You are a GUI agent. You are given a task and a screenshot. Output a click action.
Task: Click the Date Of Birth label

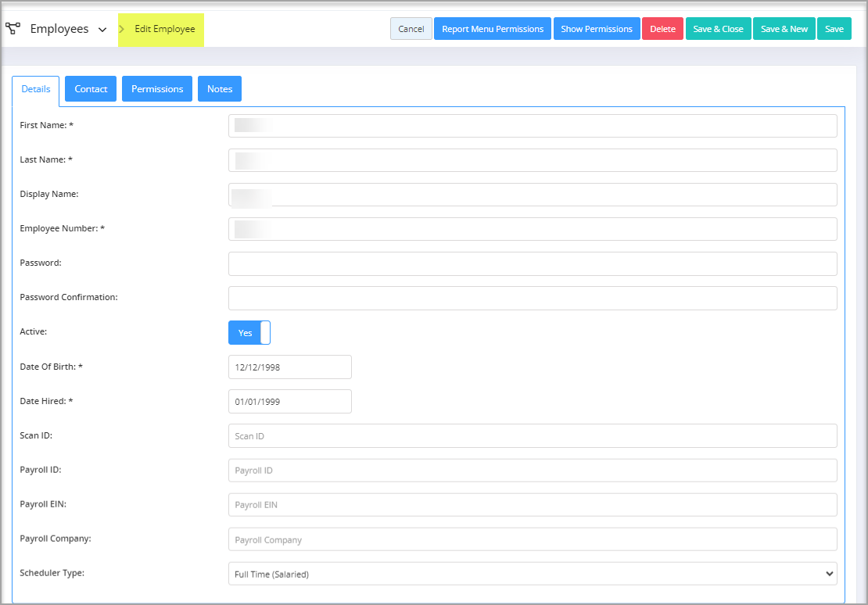tap(51, 367)
